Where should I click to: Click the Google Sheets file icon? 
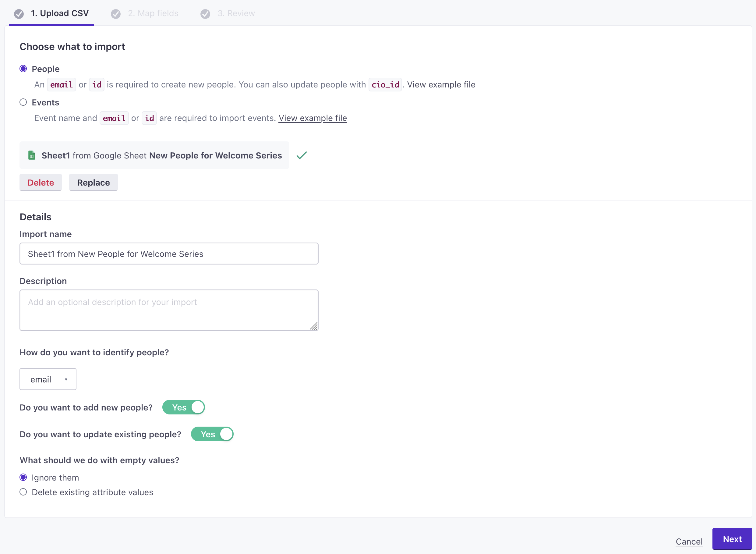32,155
